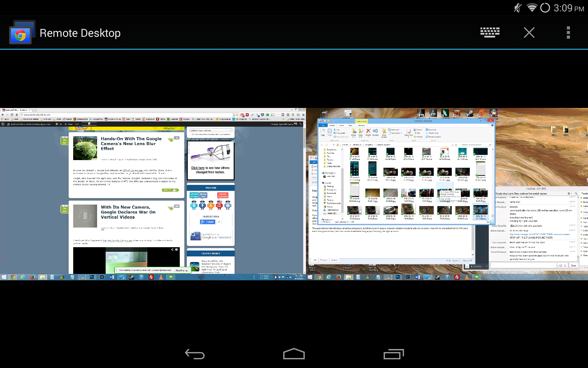Switch to the Share tab in File Explorer
The height and width of the screenshot is (368, 588).
click(x=341, y=125)
